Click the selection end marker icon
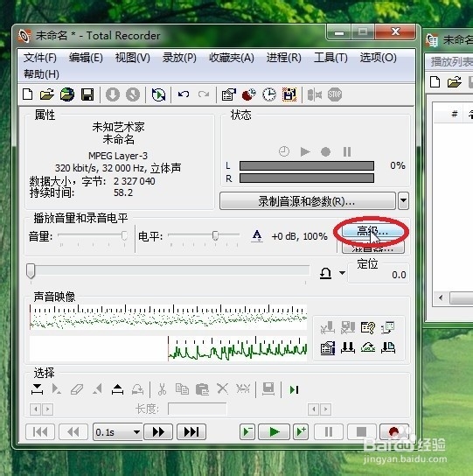 pos(117,389)
